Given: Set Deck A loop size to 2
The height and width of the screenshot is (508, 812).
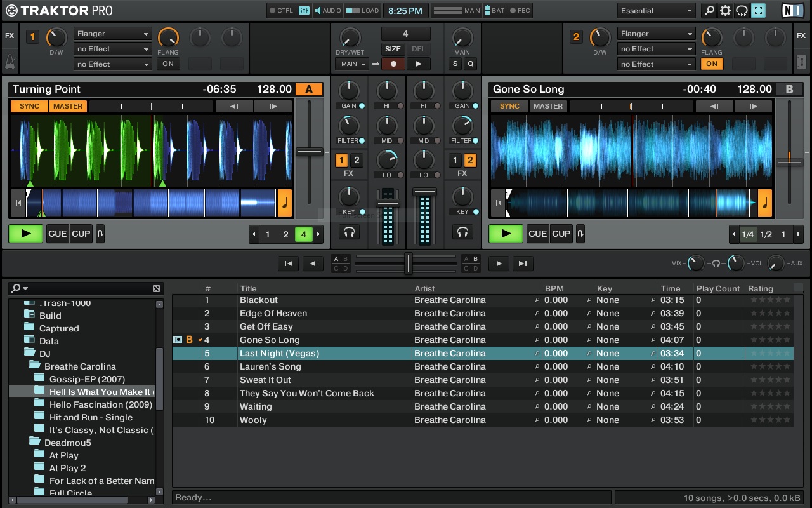Looking at the screenshot, I should point(285,235).
